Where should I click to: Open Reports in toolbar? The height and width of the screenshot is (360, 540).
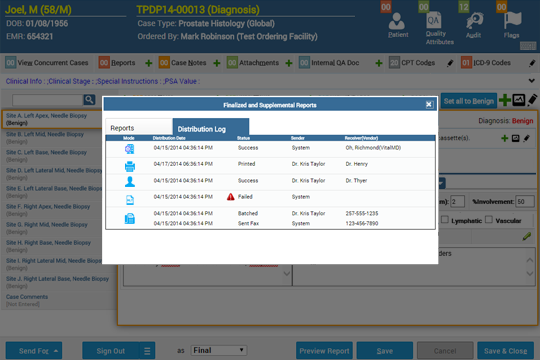click(117, 63)
